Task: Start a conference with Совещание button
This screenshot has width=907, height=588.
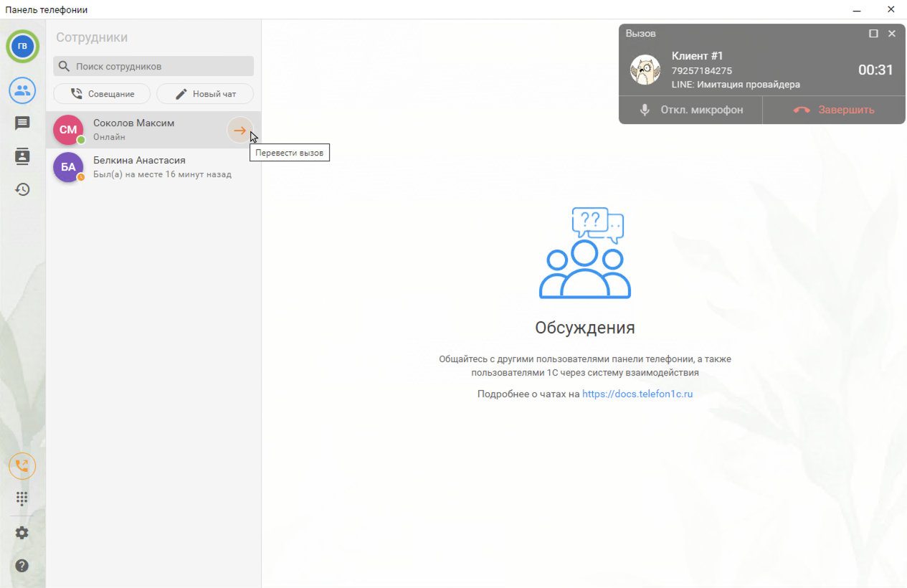Action: [102, 94]
